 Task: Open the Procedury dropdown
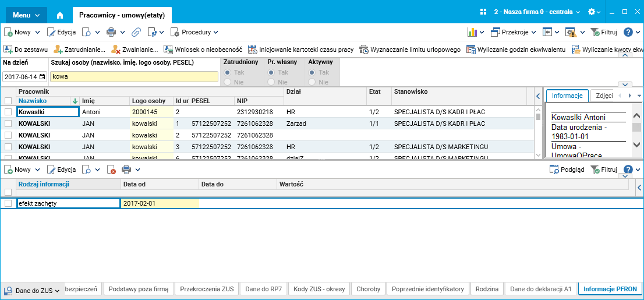point(194,31)
